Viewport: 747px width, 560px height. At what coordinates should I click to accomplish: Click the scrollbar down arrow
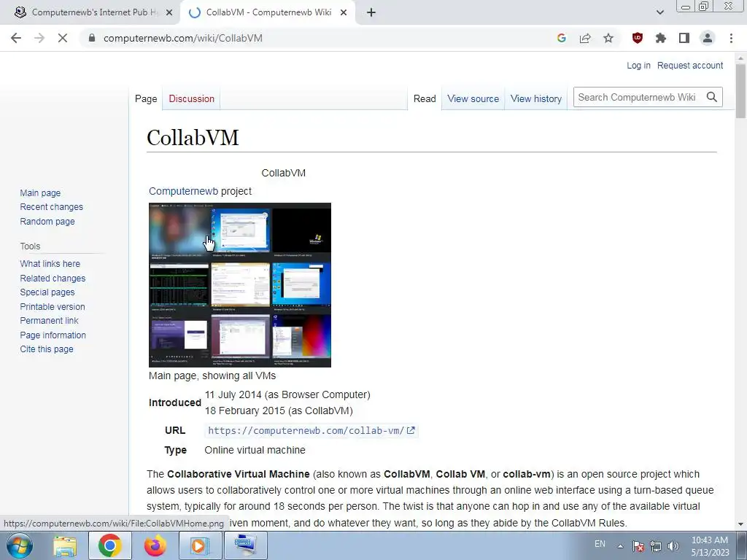pos(740,524)
